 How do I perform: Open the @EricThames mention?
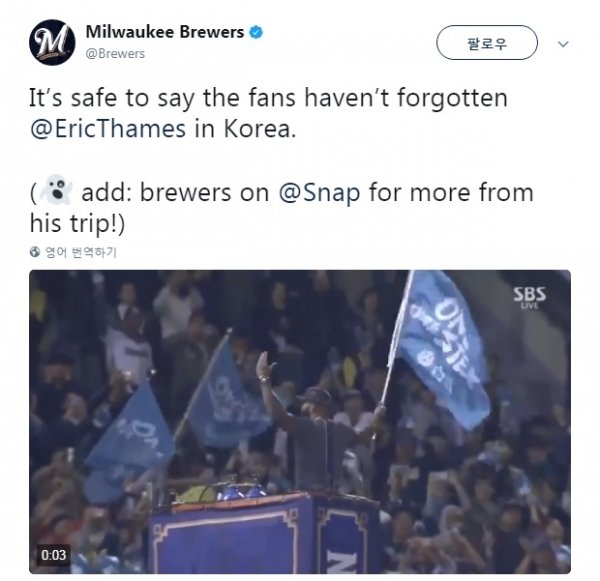(108, 129)
